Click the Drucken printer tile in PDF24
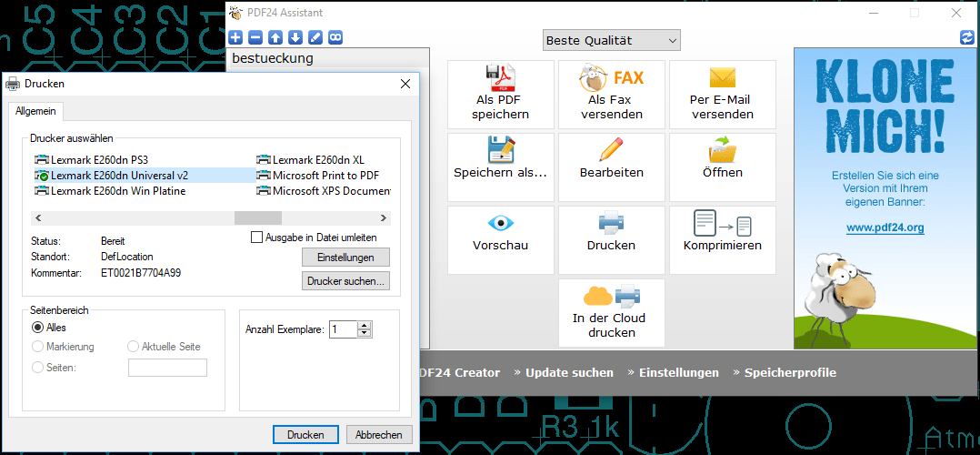Screen dimensions: 980x455 point(611,240)
